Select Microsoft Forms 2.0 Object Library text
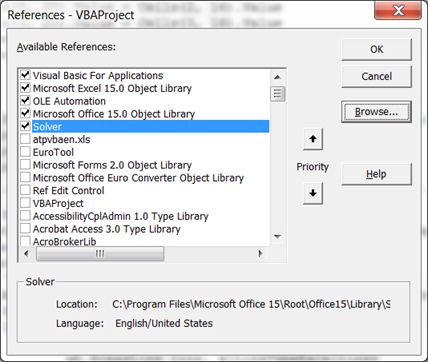Viewport: 428px width, 362px height. pyautogui.click(x=112, y=165)
